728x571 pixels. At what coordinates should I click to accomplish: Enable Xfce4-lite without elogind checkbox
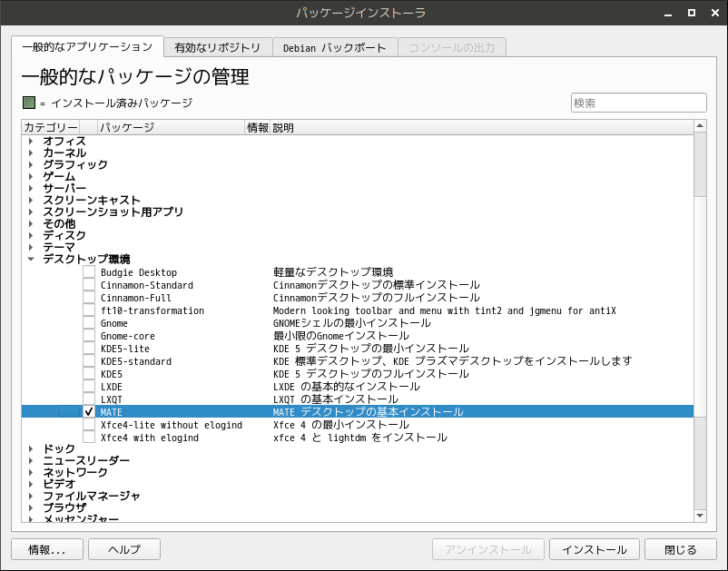[89, 425]
